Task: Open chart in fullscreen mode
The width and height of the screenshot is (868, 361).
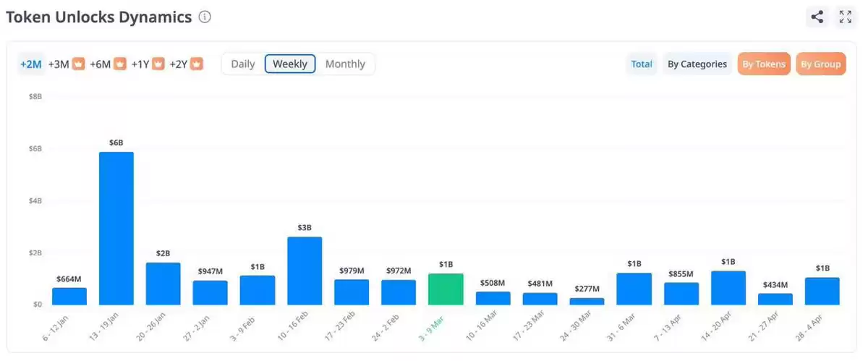Action: [x=846, y=17]
